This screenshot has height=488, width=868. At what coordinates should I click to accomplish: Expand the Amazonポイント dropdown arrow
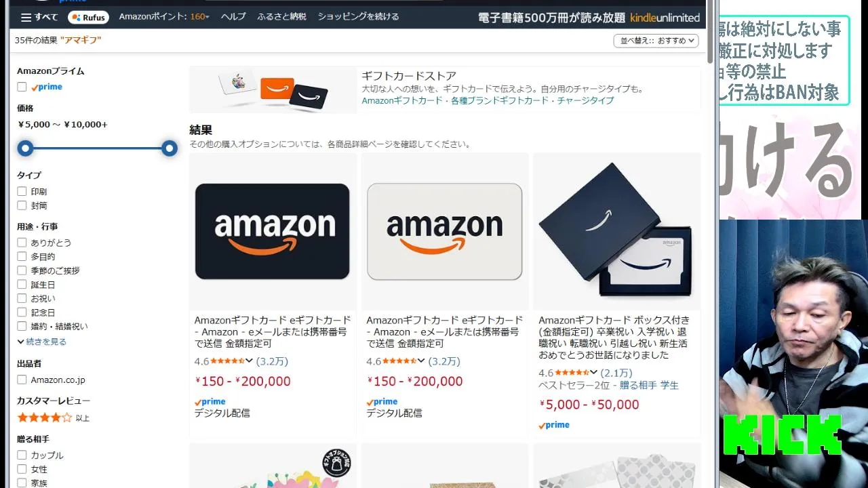[x=208, y=17]
